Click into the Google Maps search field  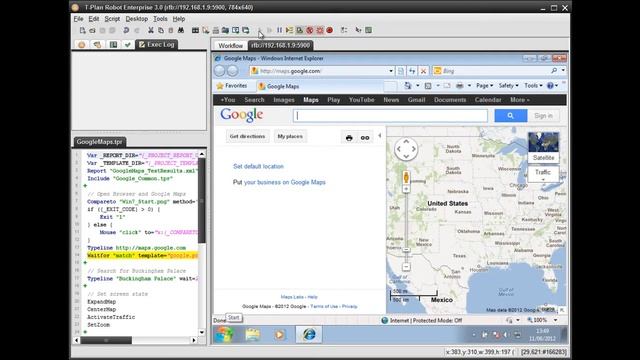click(391, 116)
